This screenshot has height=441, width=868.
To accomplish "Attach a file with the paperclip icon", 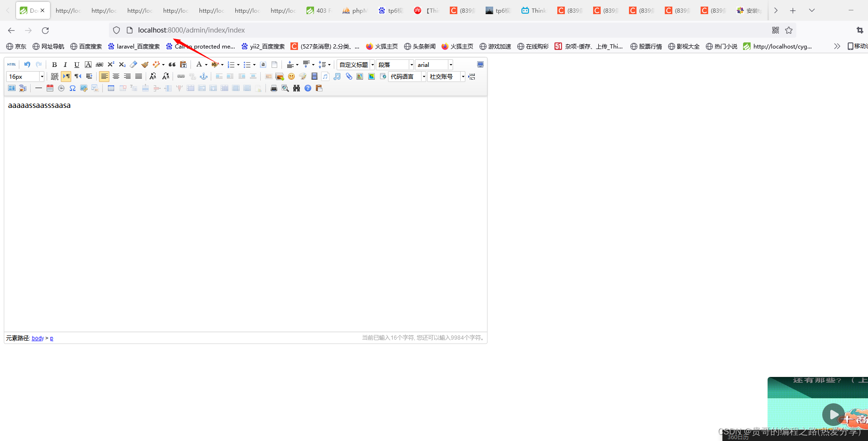I will (349, 76).
